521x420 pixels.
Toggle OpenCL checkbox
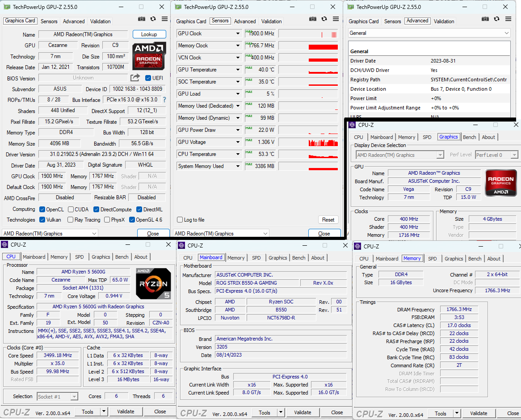tap(42, 210)
